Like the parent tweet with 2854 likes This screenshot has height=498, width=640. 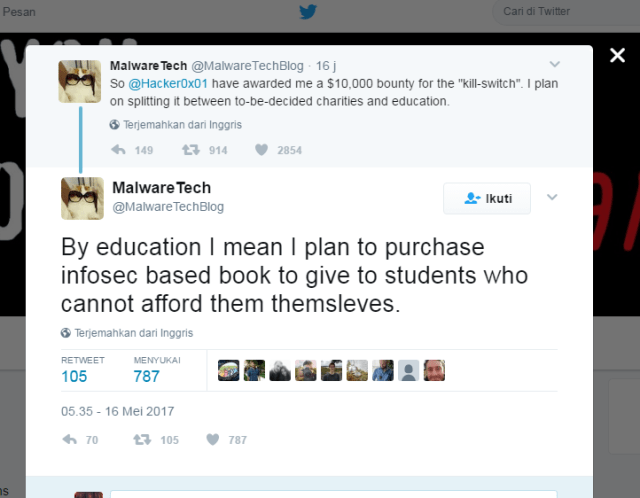(262, 150)
